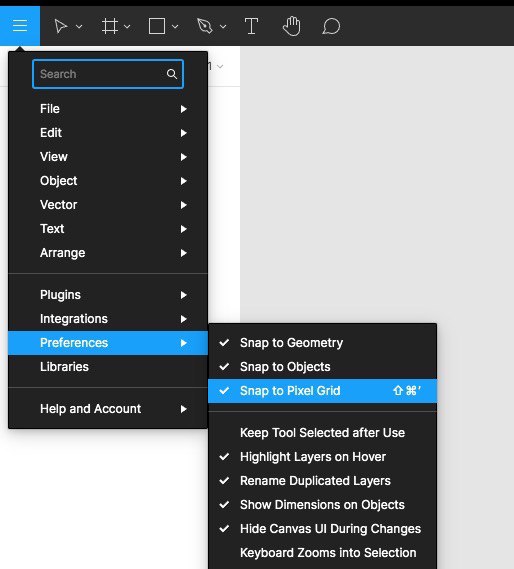Viewport: 514px width, 569px height.
Task: Toggle Highlight Layers on Hover
Action: tap(323, 457)
